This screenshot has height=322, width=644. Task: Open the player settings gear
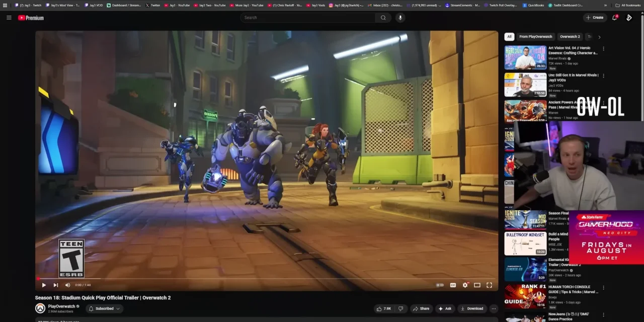pos(465,285)
